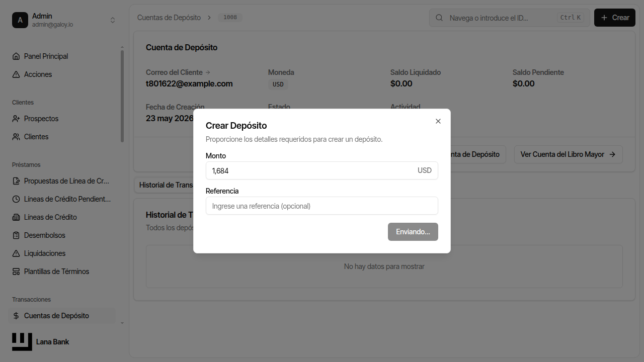This screenshot has width=644, height=362.
Task: Click the Saldo Pendiente $0.00 value
Action: point(524,83)
